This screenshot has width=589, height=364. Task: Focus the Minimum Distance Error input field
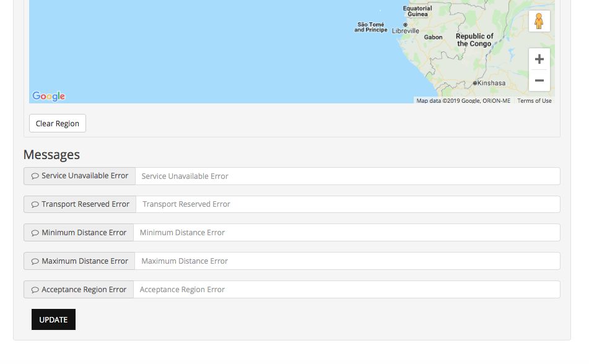(x=347, y=233)
